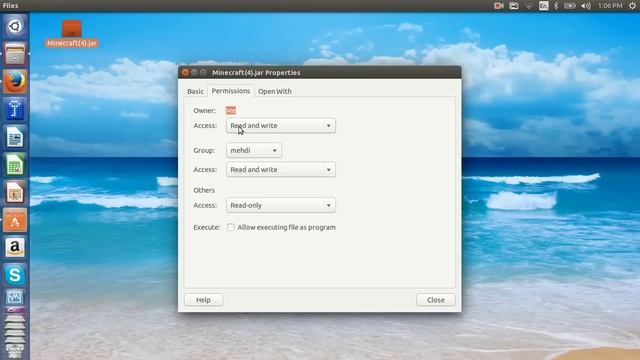Click the highlighted Owner name
Screen dimensions: 640x360
click(231, 110)
